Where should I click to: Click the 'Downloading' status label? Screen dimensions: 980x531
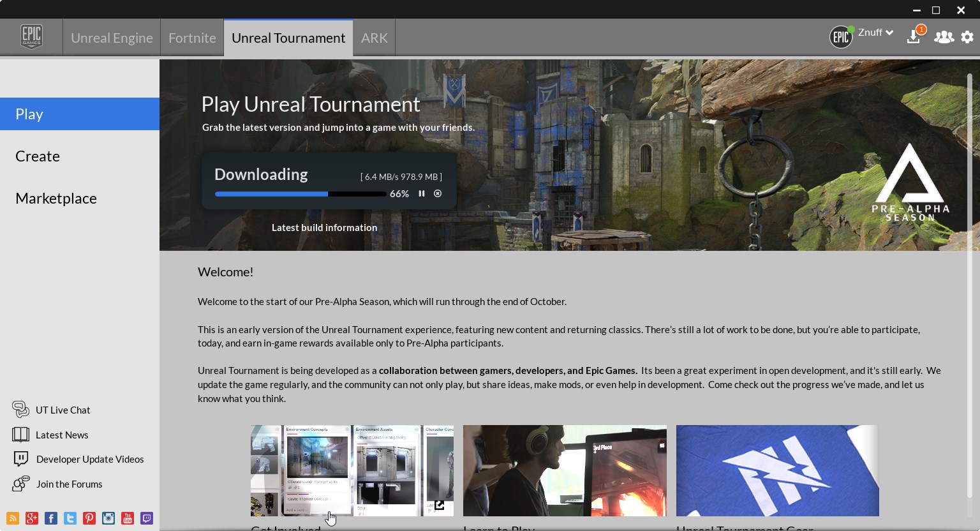point(261,174)
